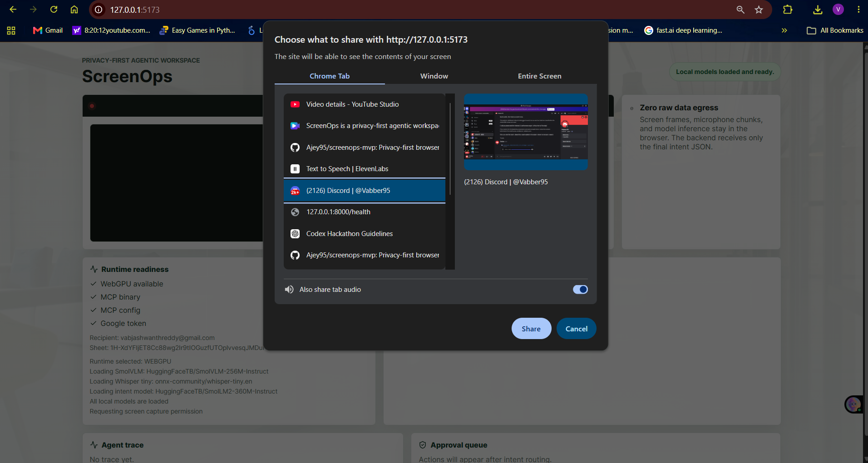
Task: Open Easy Games in Python bookmark
Action: [x=197, y=30]
